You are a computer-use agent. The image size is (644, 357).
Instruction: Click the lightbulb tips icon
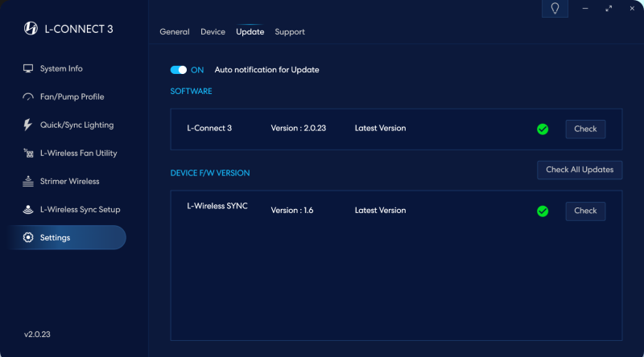coord(555,8)
